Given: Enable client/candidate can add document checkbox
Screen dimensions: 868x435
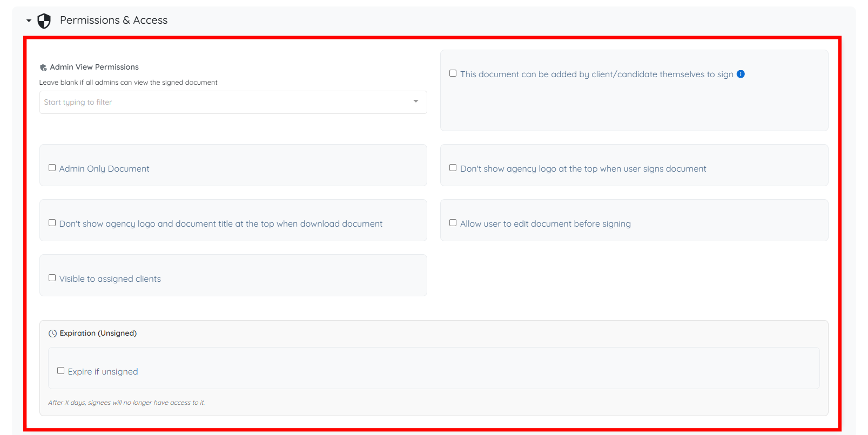Looking at the screenshot, I should point(453,73).
